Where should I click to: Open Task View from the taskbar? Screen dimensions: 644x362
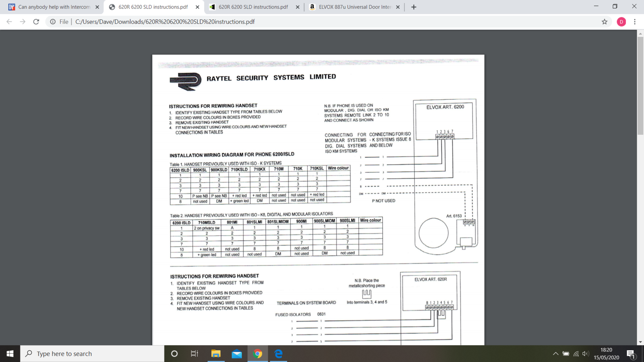(194, 354)
